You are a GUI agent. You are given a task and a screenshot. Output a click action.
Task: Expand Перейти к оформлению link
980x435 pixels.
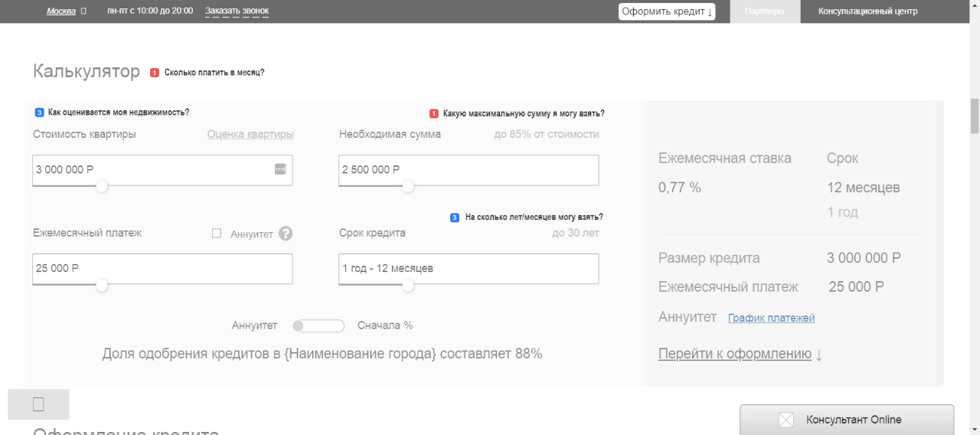740,354
